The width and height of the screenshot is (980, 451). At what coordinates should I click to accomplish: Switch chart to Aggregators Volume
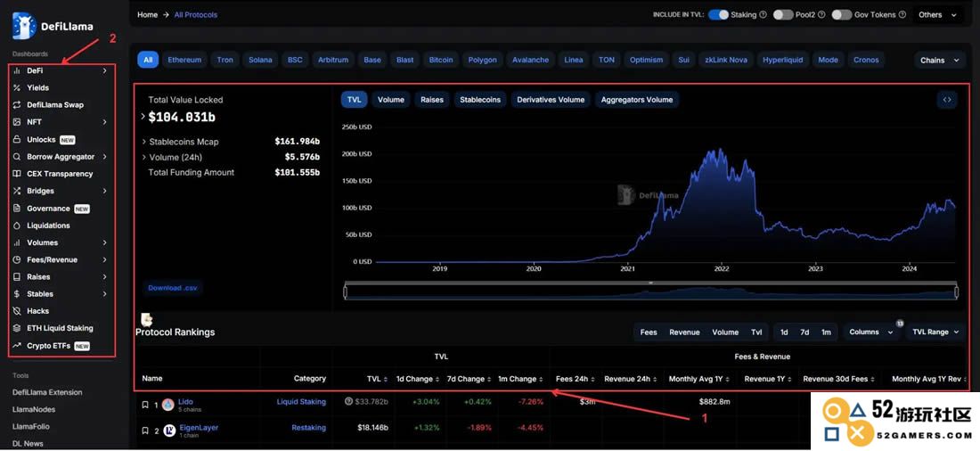(637, 100)
